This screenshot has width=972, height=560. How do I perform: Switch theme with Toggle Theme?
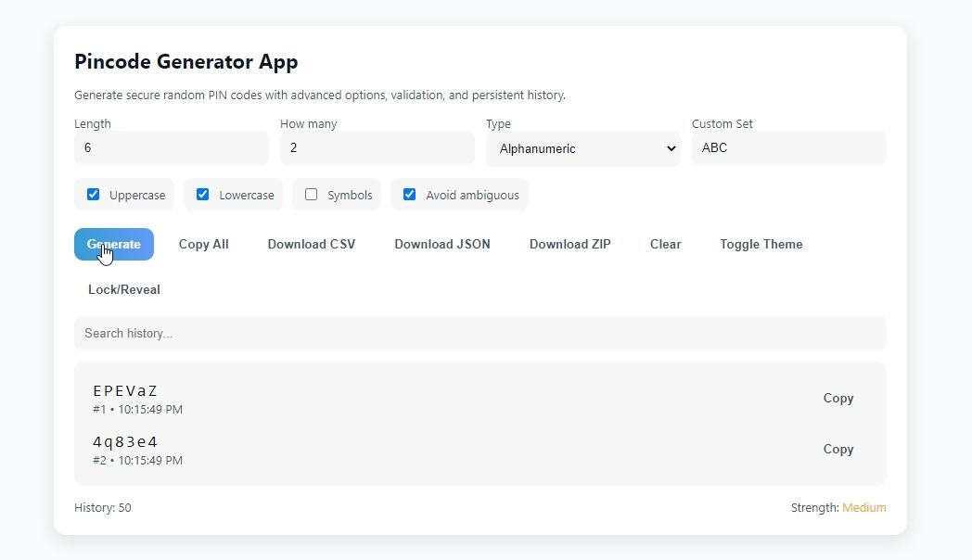coord(761,244)
